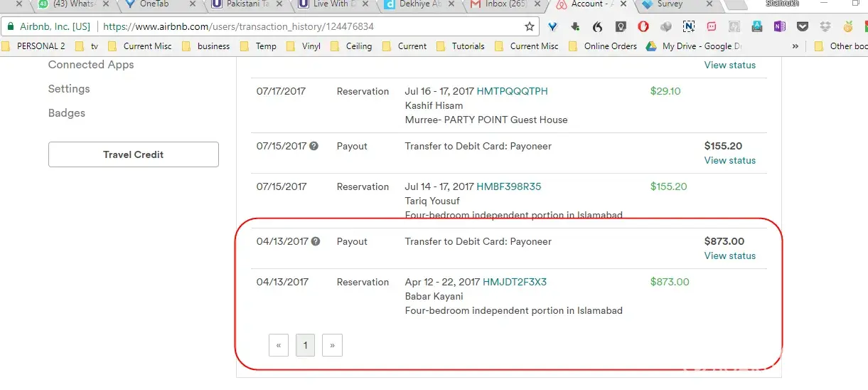Image resolution: width=868 pixels, height=390 pixels.
Task: Open reservation code HMBF398R35
Action: pos(508,186)
